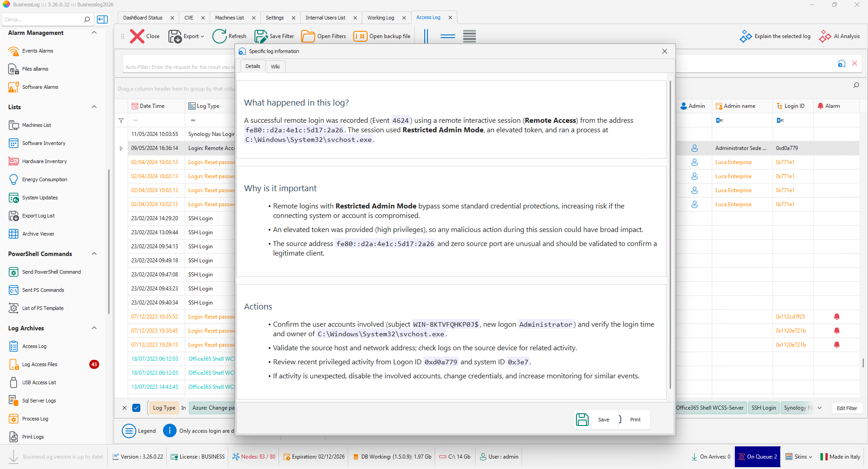868x469 pixels.
Task: Click Open backup file icon
Action: 360,36
